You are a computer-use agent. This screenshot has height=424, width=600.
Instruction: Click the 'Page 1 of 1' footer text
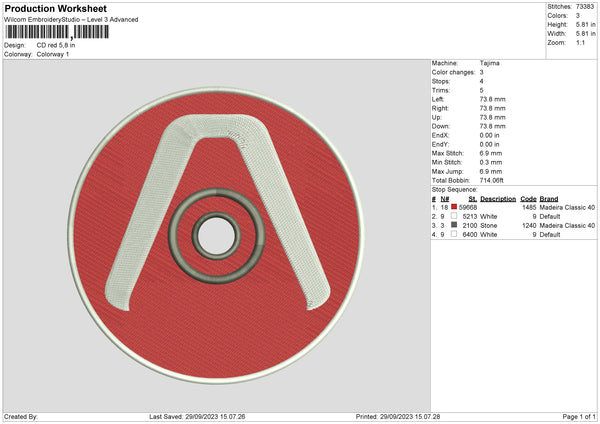coord(579,417)
